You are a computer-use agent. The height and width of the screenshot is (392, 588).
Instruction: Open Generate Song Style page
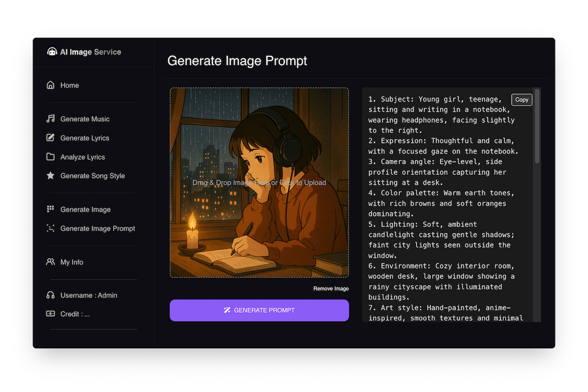coord(93,176)
